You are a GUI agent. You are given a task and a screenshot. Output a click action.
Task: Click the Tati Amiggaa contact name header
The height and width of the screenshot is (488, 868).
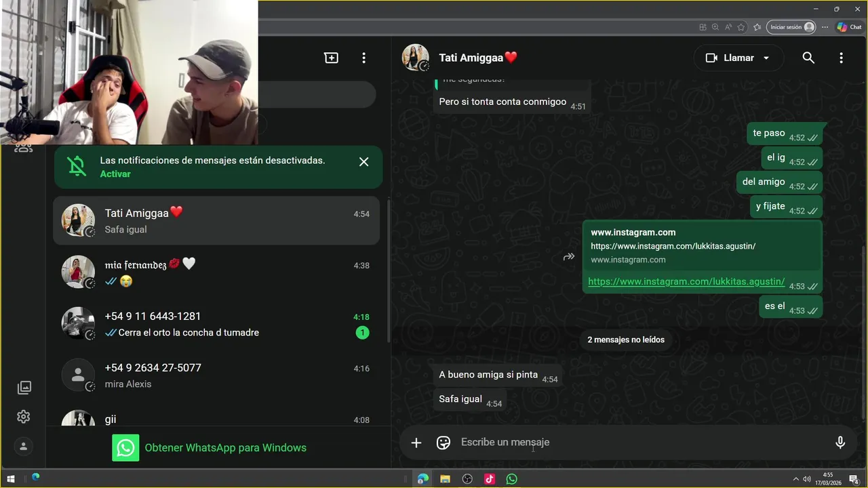(x=478, y=58)
